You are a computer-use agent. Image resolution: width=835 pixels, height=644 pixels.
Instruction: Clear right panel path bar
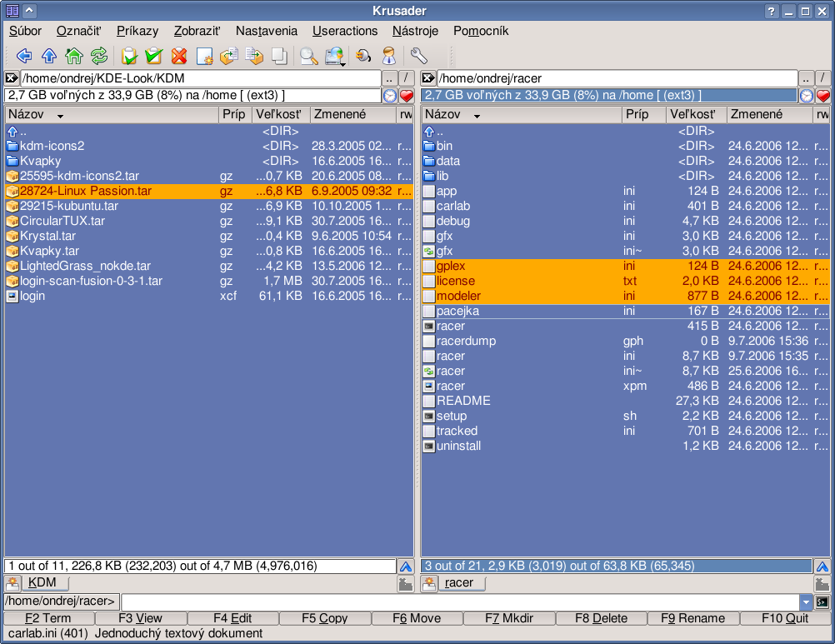(428, 78)
